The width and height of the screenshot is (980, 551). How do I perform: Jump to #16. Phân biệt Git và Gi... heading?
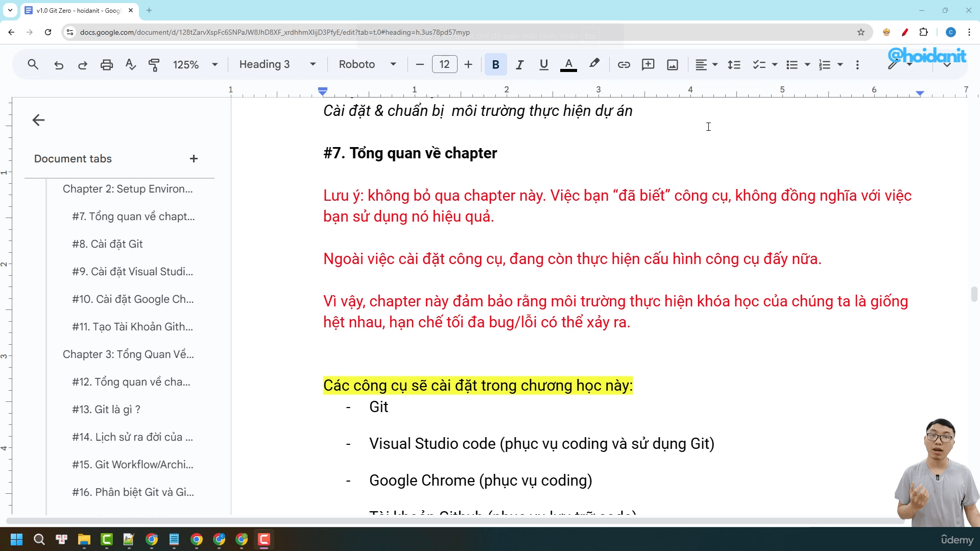(x=133, y=492)
